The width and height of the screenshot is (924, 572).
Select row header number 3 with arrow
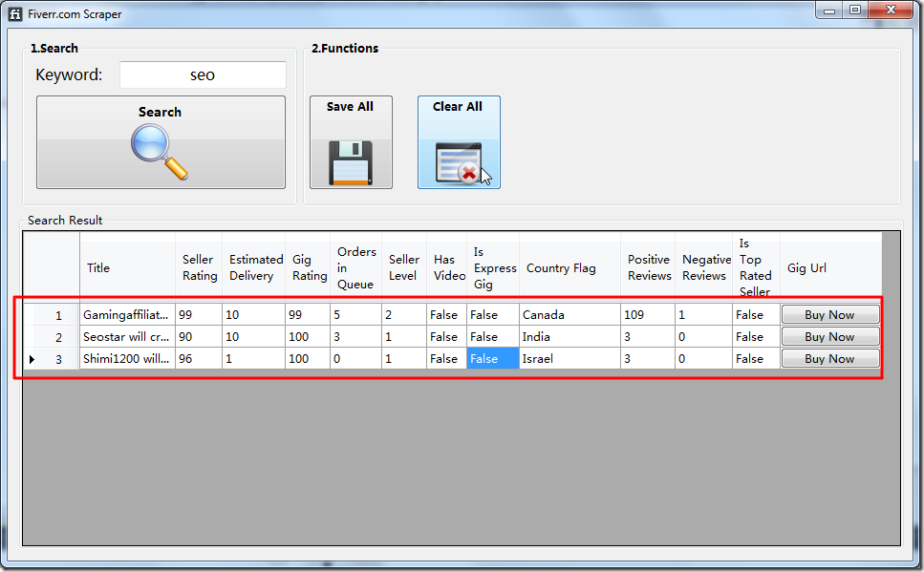[52, 358]
